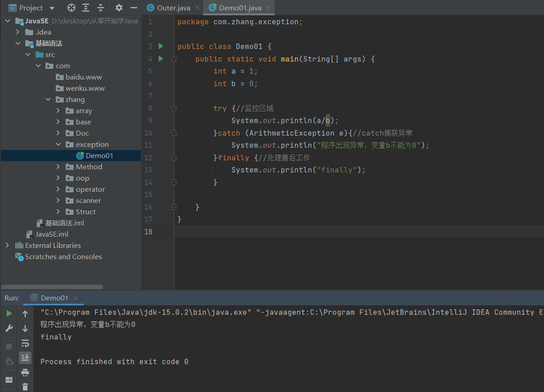
Task: Fold the try block at line 8
Action: tap(174, 108)
